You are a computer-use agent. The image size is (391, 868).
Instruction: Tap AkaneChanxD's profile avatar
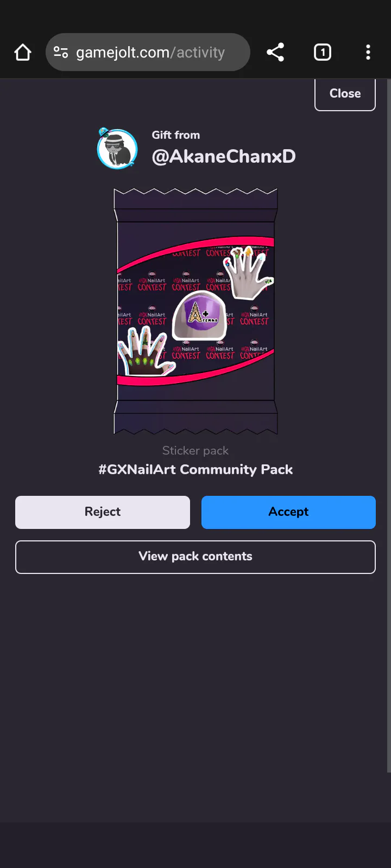click(117, 149)
